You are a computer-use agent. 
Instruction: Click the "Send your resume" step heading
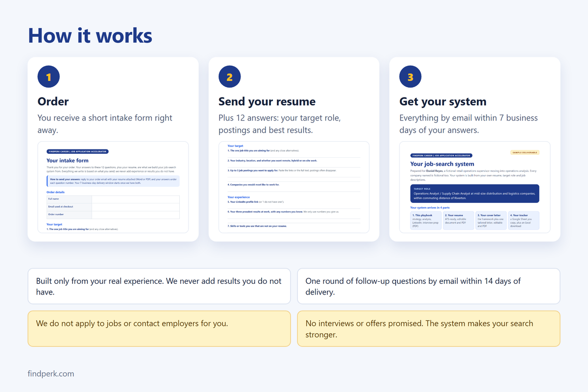267,101
